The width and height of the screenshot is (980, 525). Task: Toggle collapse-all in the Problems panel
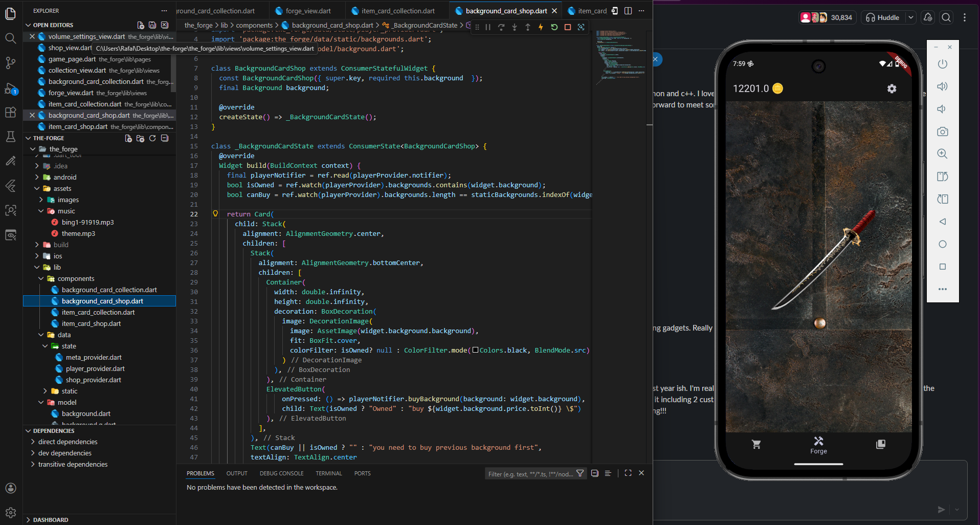pyautogui.click(x=594, y=473)
